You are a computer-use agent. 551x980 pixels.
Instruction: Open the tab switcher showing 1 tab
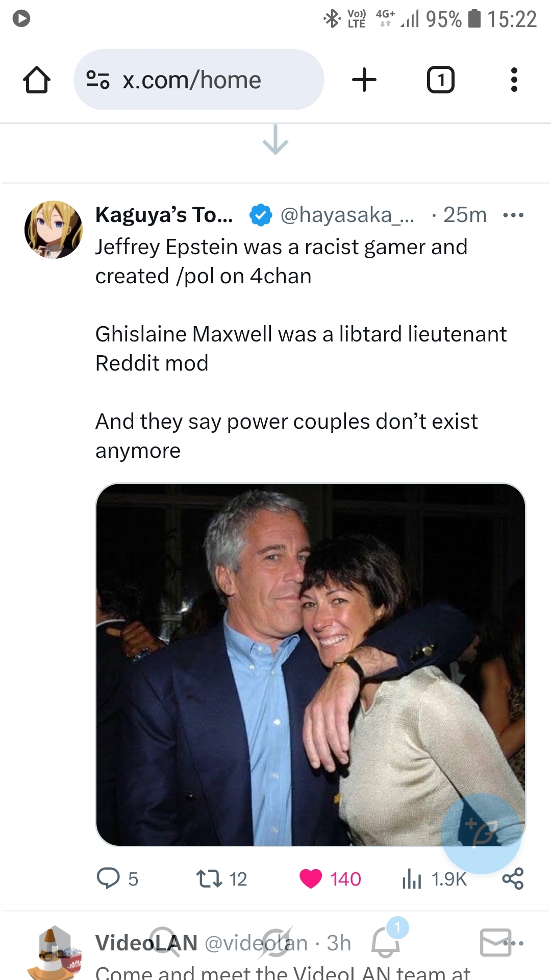click(x=440, y=80)
